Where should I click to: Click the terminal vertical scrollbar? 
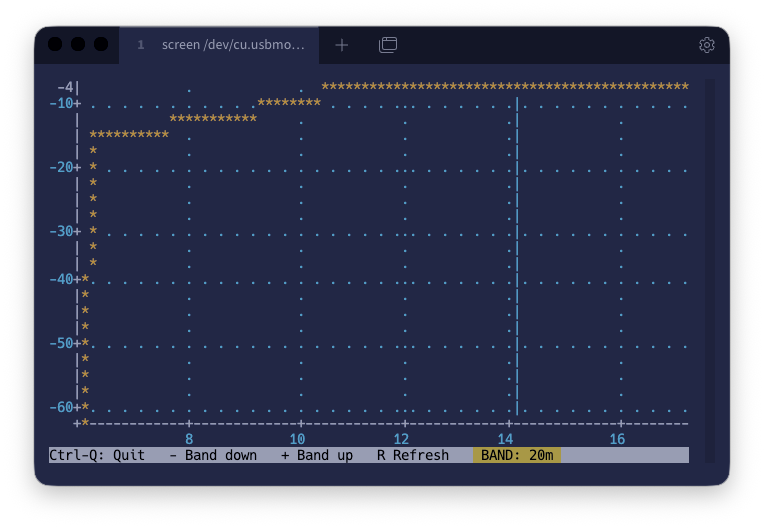click(710, 271)
